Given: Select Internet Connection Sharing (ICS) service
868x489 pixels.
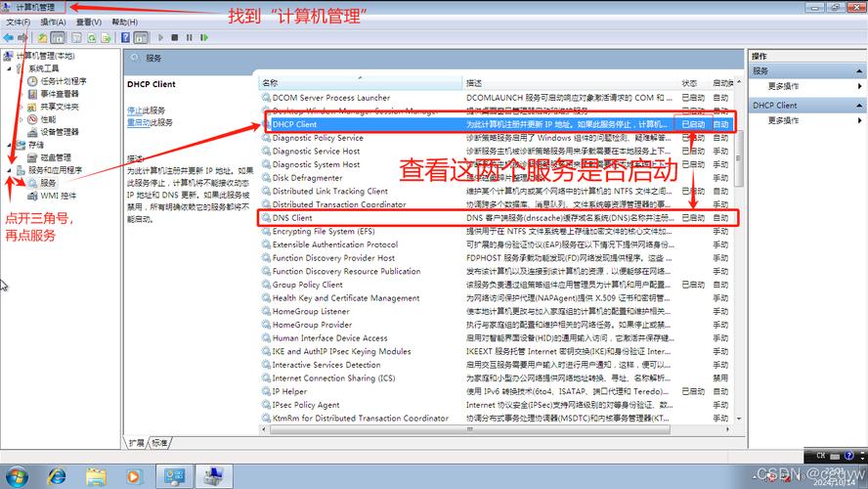Looking at the screenshot, I should [498, 378].
